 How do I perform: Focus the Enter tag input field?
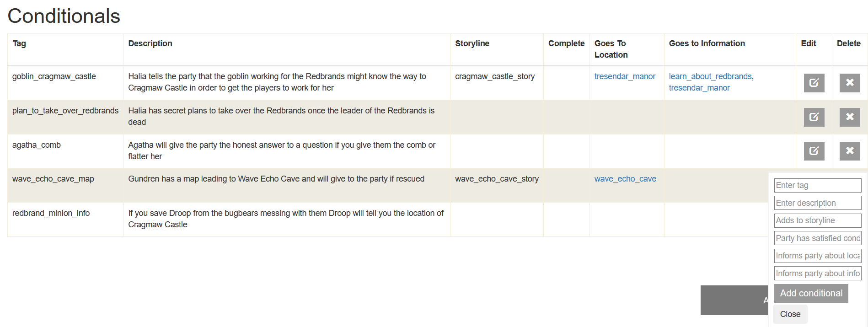point(818,185)
